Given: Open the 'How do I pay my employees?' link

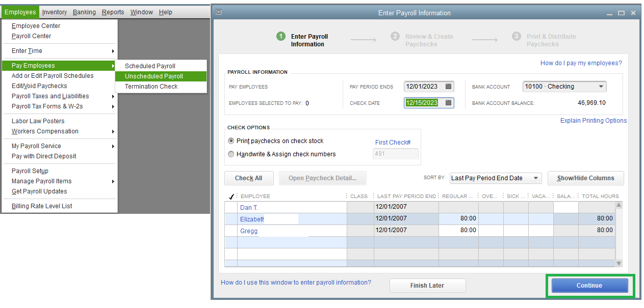Looking at the screenshot, I should coord(581,63).
